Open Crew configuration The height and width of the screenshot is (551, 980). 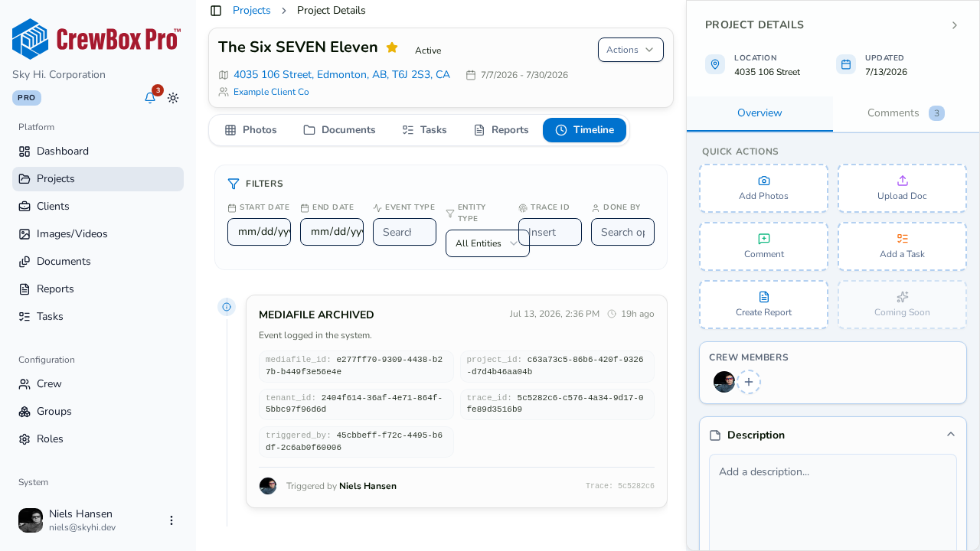click(98, 384)
